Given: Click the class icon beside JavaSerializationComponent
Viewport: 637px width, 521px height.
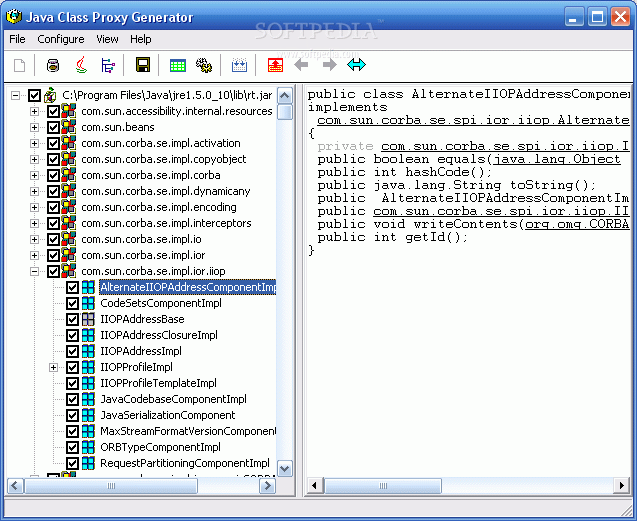Looking at the screenshot, I should click(x=88, y=415).
